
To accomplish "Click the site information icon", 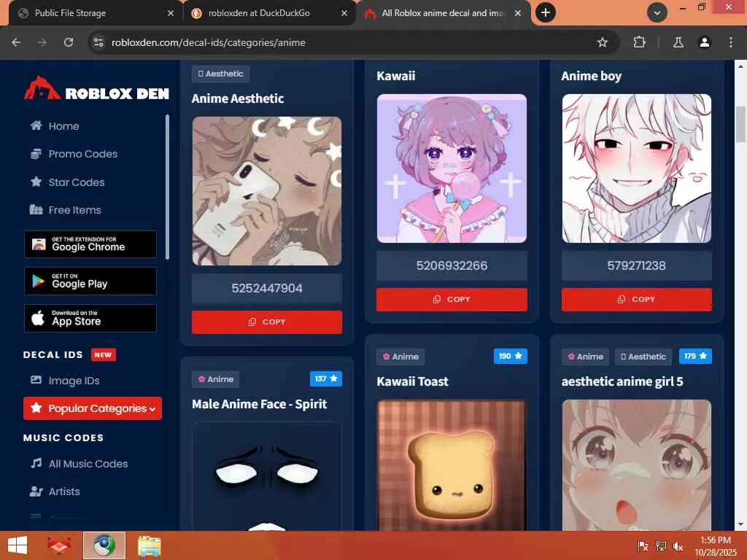I will [98, 42].
